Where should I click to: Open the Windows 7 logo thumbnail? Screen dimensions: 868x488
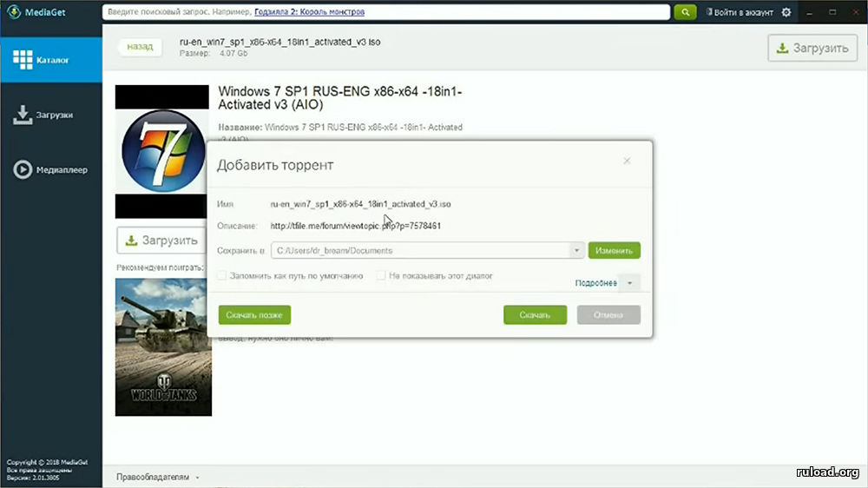click(162, 151)
